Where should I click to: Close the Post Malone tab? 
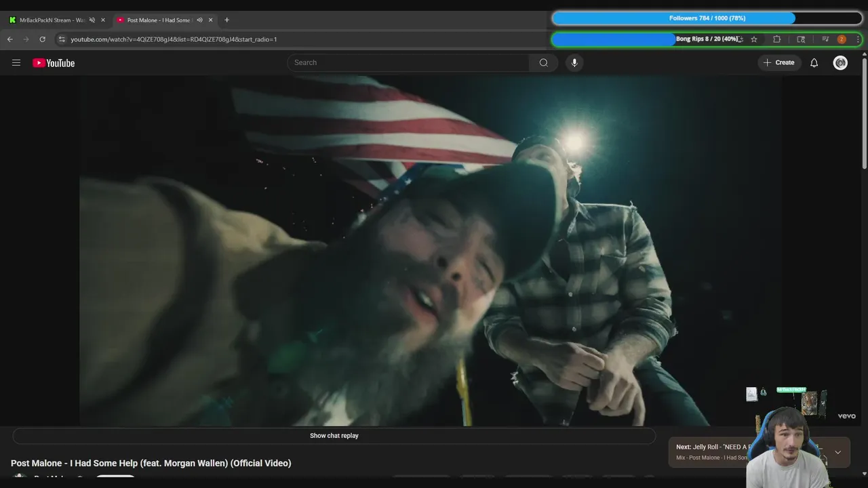click(210, 20)
